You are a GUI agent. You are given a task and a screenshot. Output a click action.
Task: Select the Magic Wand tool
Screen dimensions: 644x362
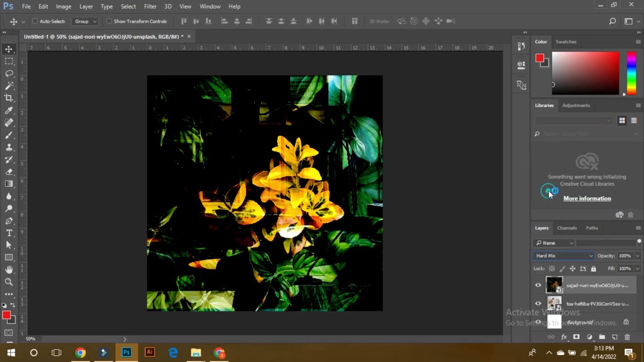(9, 85)
